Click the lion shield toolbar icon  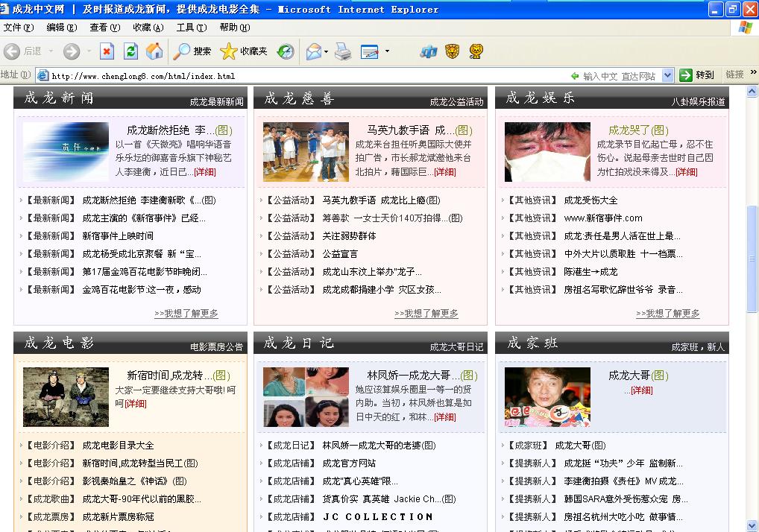tap(452, 51)
